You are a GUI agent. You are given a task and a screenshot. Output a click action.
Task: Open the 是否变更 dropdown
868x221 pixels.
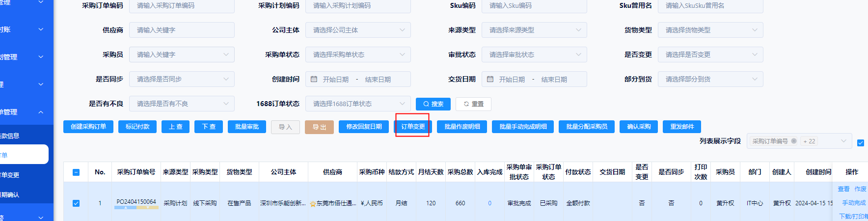point(710,55)
